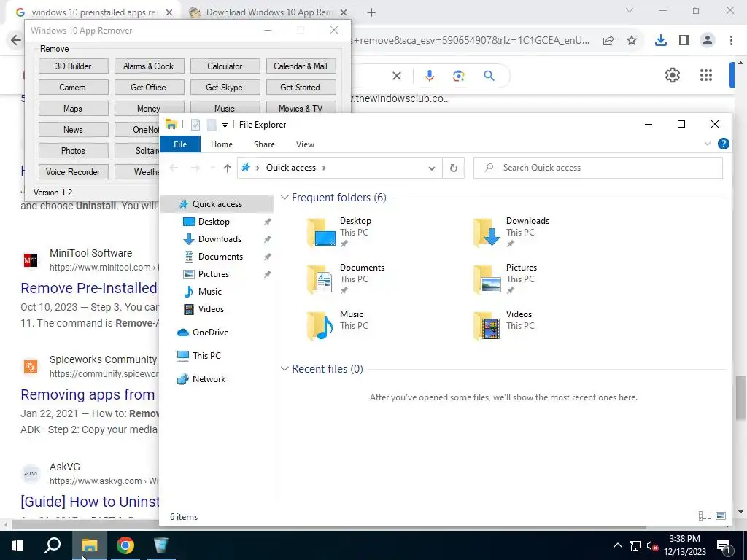Click the taskbar Search icon
747x560 pixels.
coord(53,545)
